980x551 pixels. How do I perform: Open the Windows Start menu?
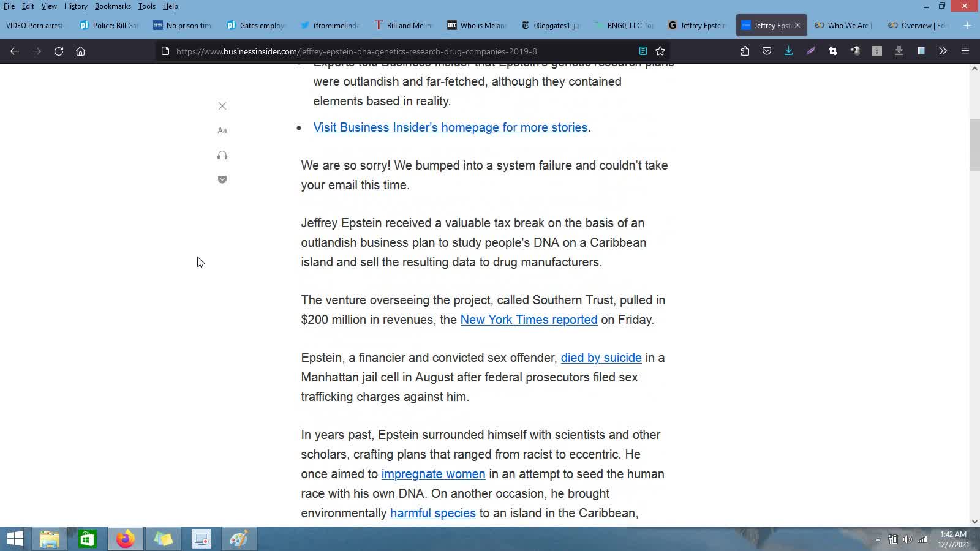pos(15,539)
